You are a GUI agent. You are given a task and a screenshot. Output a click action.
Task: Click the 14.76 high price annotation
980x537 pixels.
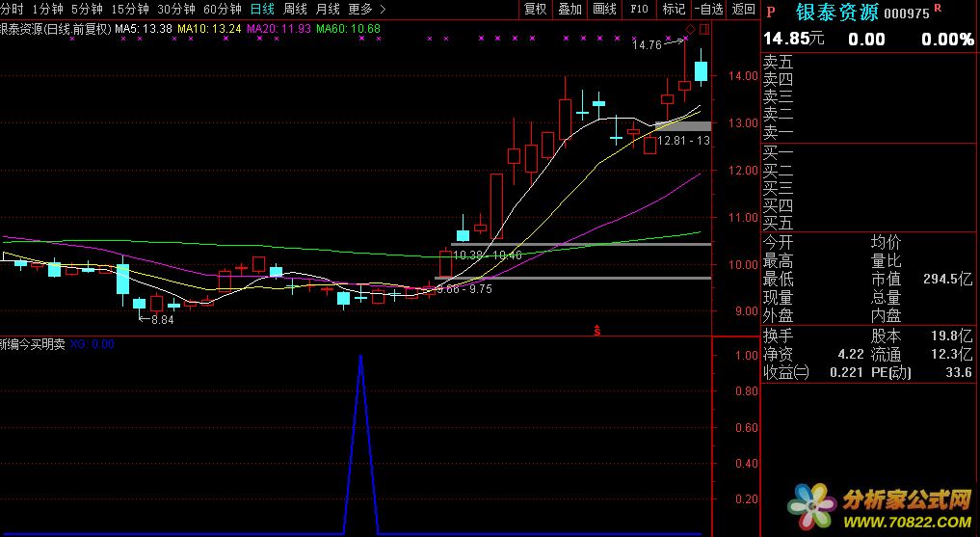[647, 45]
